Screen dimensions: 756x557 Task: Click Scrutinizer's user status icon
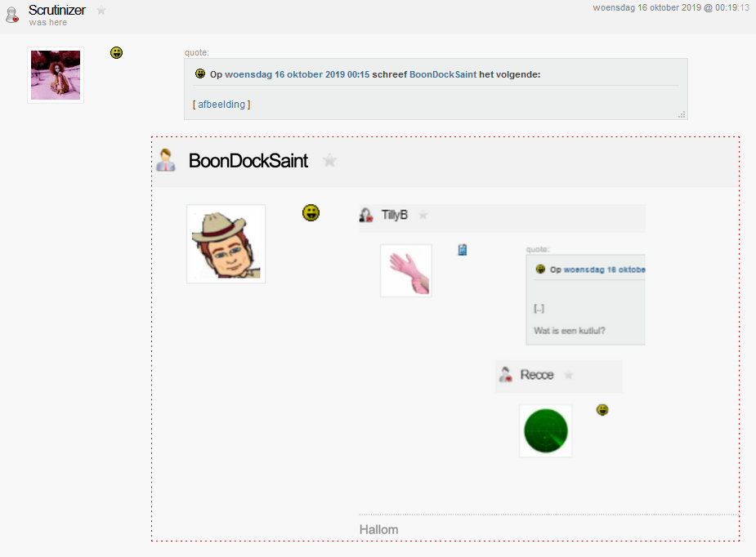[12, 15]
